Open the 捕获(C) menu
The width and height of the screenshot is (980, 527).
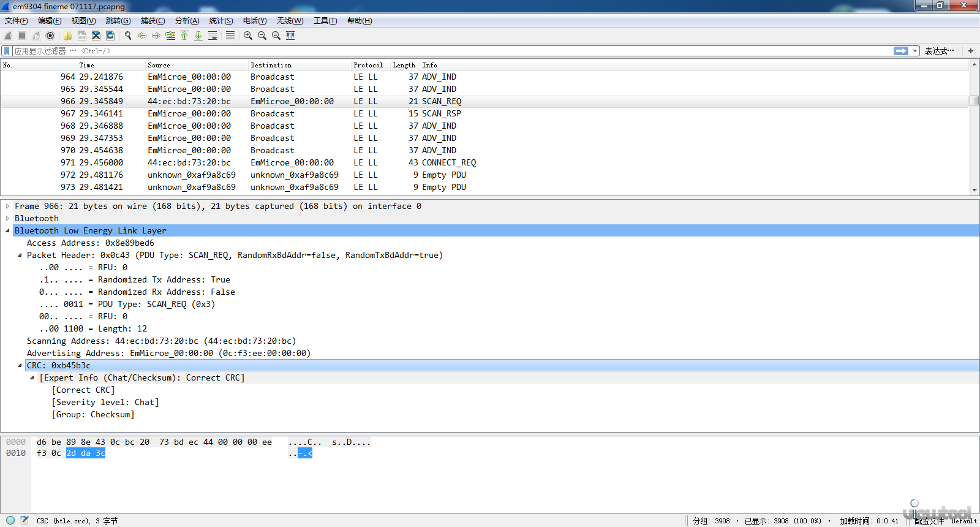(x=153, y=21)
